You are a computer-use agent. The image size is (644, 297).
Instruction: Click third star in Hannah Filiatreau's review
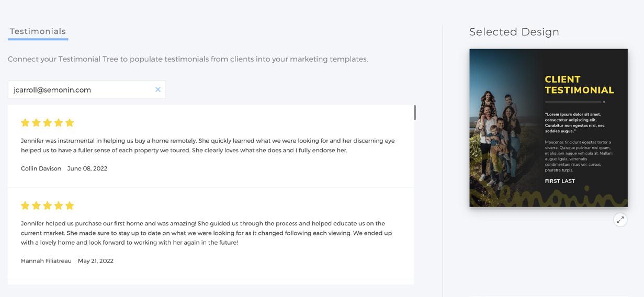pyautogui.click(x=48, y=205)
